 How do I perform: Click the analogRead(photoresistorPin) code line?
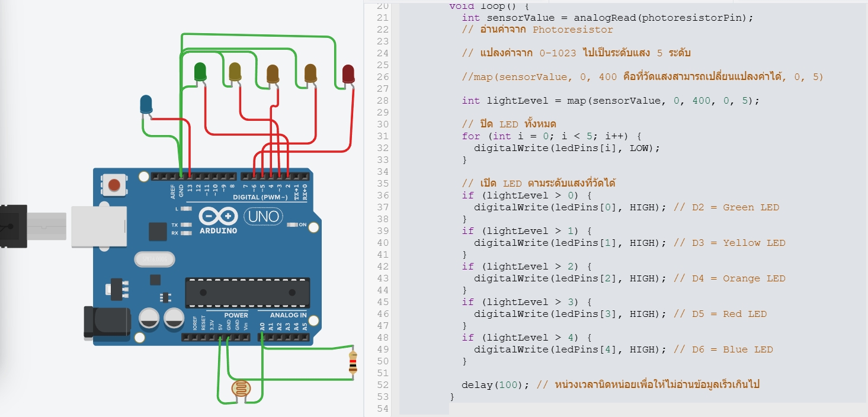607,18
